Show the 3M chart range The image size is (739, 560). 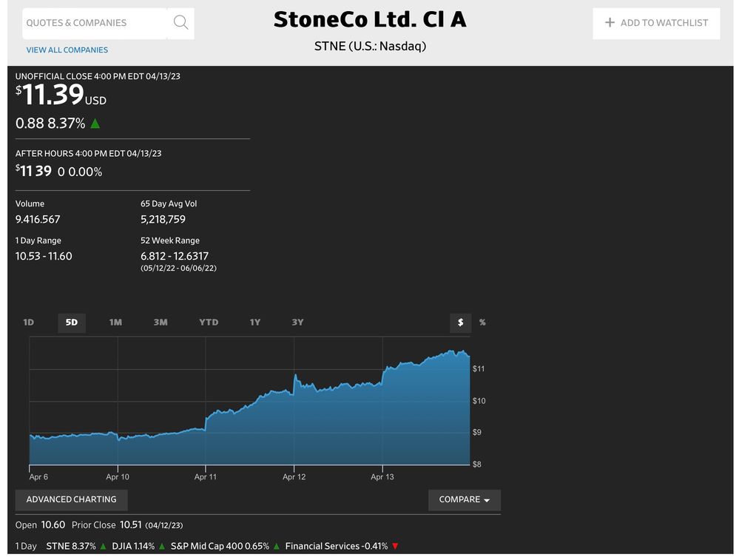point(161,323)
